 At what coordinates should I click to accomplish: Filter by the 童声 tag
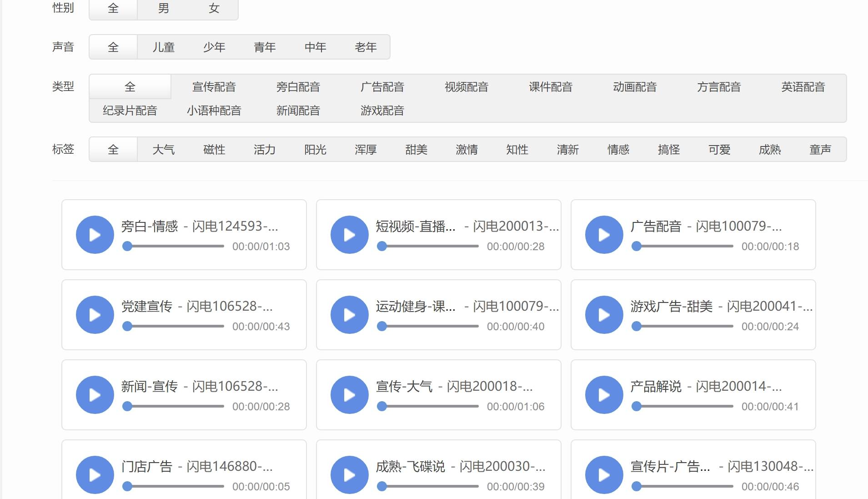pos(820,149)
